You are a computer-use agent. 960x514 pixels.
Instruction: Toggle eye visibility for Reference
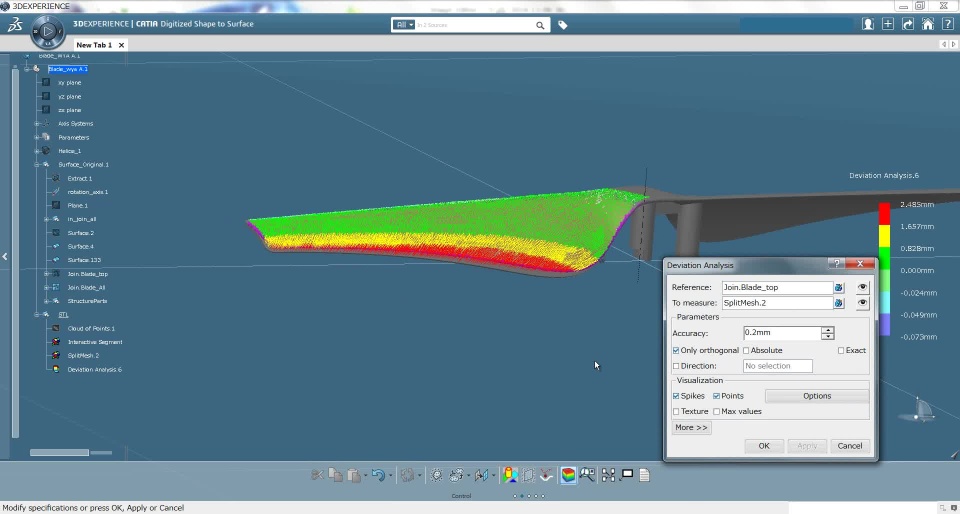[x=863, y=288]
